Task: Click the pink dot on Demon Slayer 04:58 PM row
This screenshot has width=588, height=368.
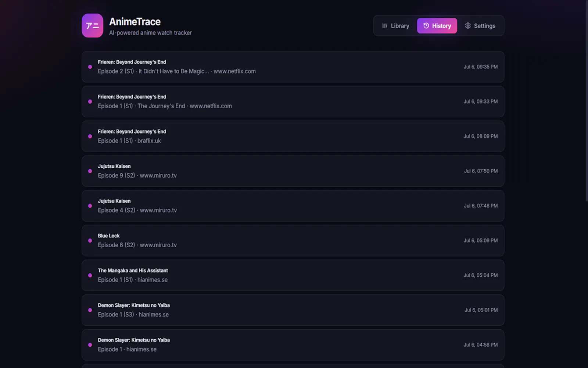Action: pyautogui.click(x=90, y=345)
